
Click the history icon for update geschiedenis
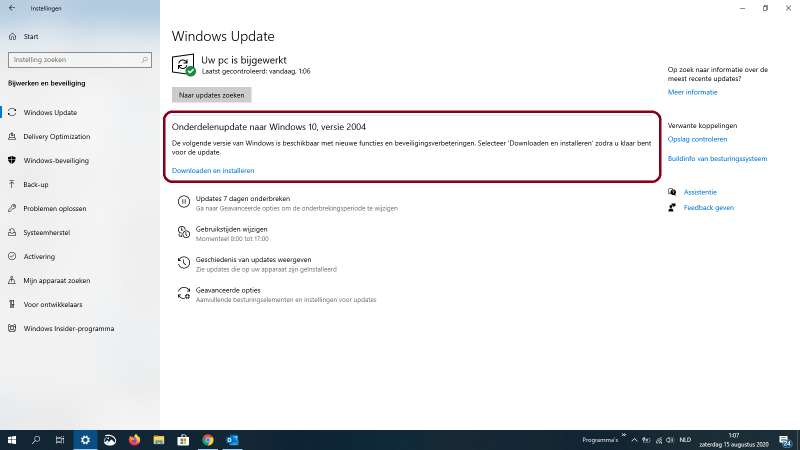[184, 263]
